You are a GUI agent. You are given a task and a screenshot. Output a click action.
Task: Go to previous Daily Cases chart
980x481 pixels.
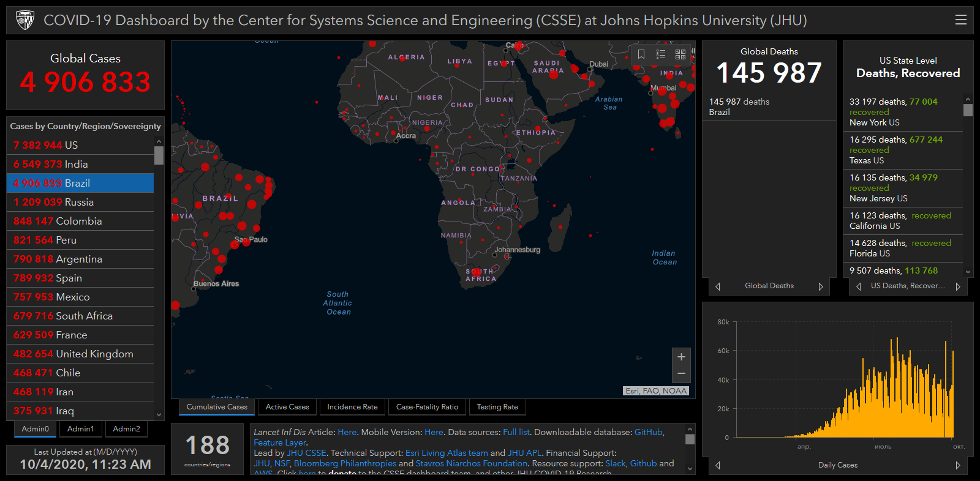pyautogui.click(x=718, y=466)
